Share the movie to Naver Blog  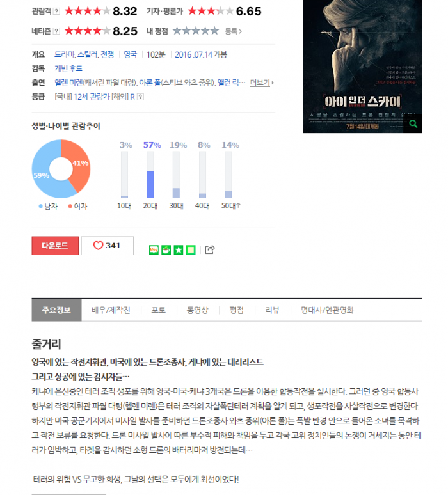[x=154, y=250]
